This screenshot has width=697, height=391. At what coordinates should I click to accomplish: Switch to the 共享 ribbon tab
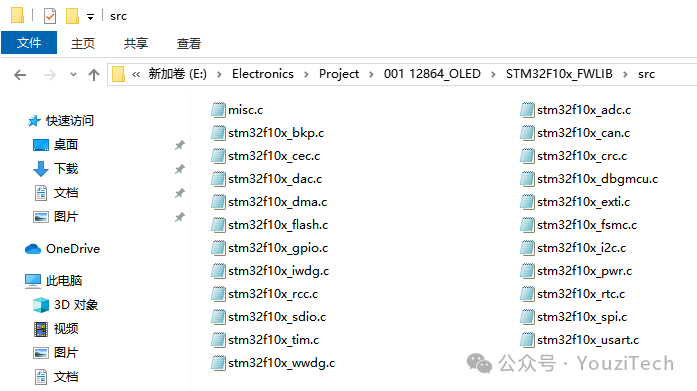click(x=136, y=43)
